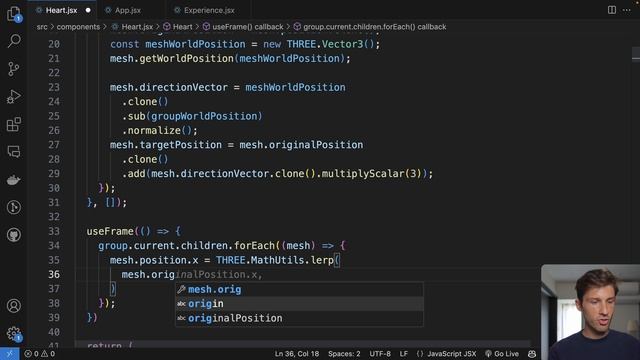640x360 pixels.
Task: Click line number 36 in gutter
Action: click(x=54, y=275)
